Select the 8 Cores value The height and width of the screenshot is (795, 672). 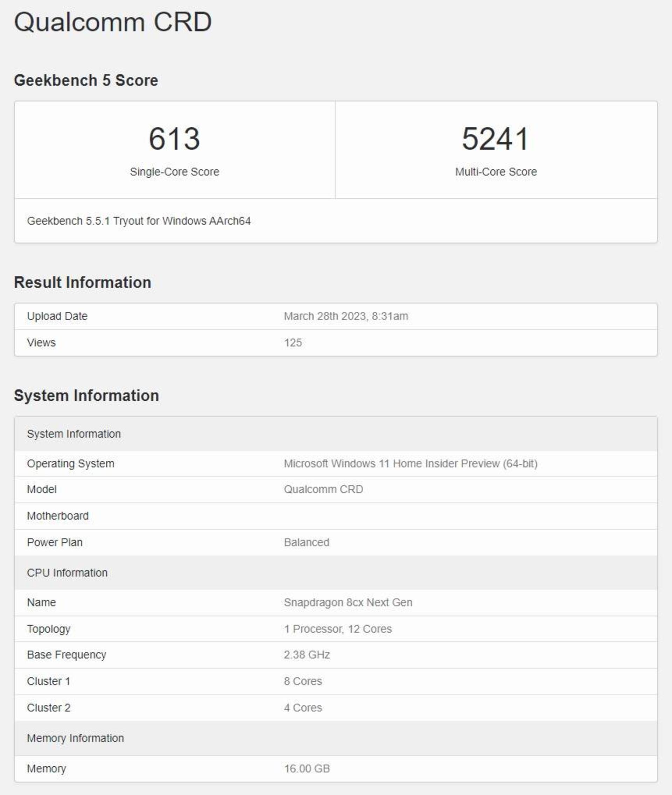tap(303, 681)
